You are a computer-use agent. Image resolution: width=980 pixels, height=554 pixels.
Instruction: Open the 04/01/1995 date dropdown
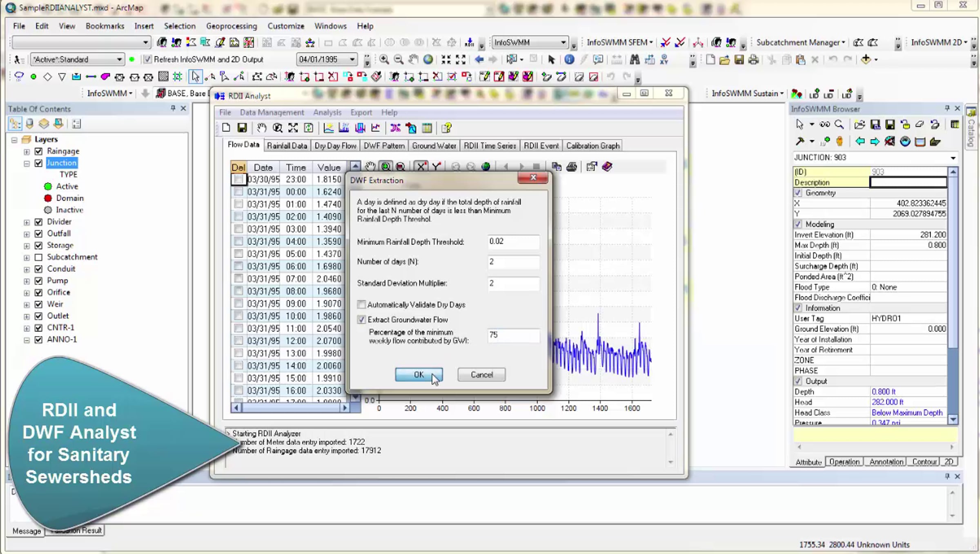pyautogui.click(x=352, y=60)
